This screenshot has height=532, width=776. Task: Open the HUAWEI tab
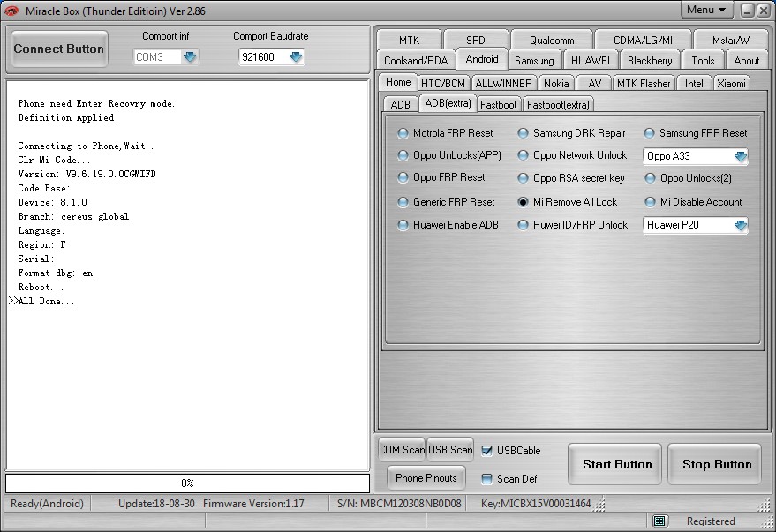pyautogui.click(x=591, y=60)
